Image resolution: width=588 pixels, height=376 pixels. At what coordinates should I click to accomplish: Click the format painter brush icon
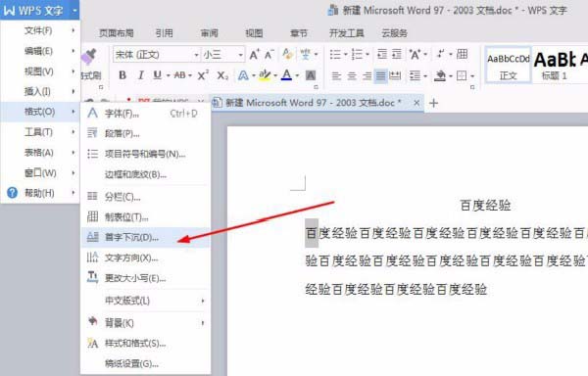89,56
